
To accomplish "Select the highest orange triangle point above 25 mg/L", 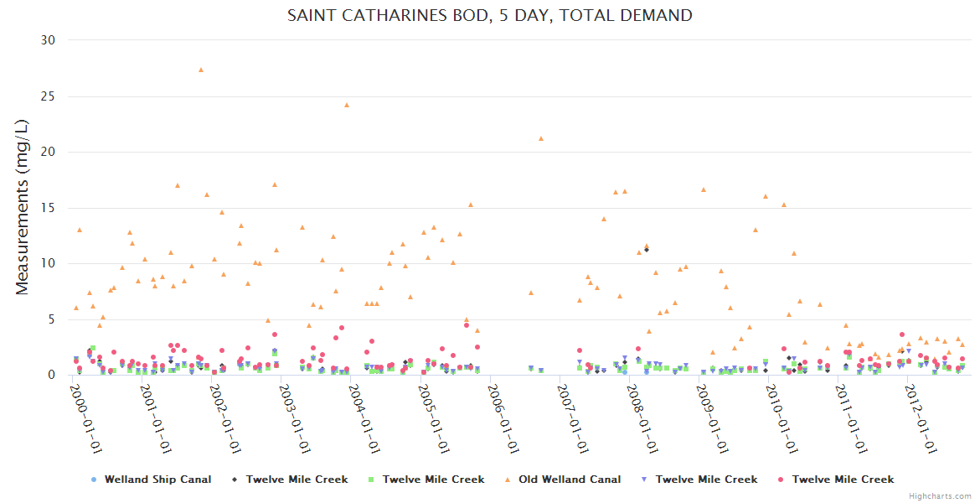I will pos(201,70).
